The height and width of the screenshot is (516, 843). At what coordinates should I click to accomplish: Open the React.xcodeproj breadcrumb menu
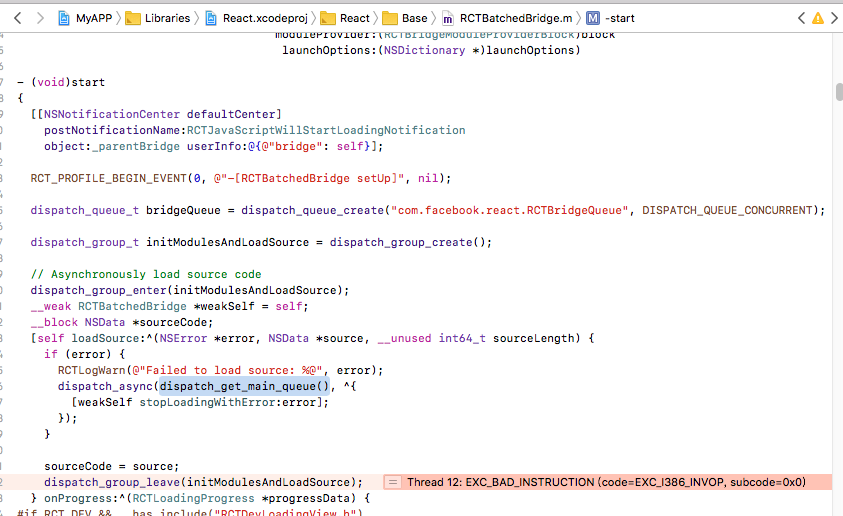pyautogui.click(x=265, y=18)
